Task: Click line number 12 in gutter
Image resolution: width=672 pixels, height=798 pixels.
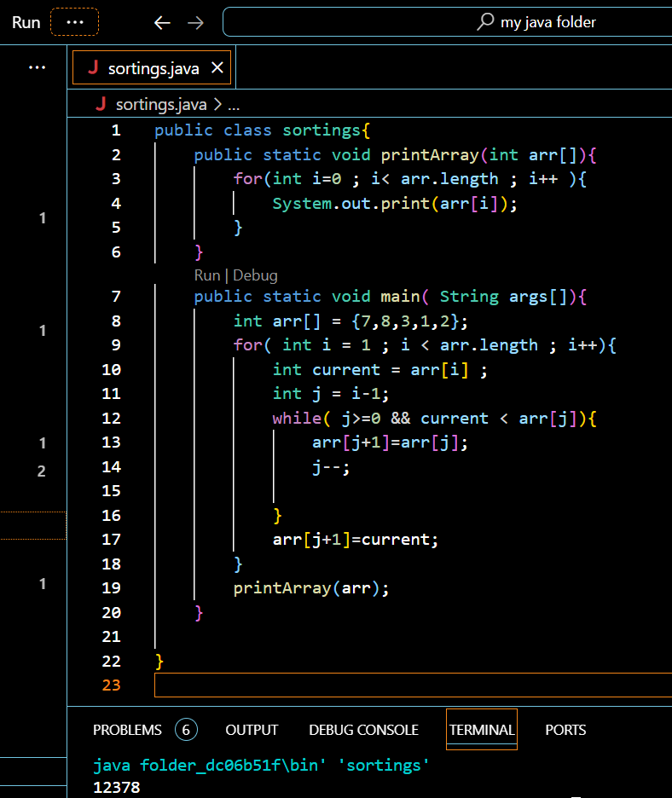Action: (x=112, y=419)
